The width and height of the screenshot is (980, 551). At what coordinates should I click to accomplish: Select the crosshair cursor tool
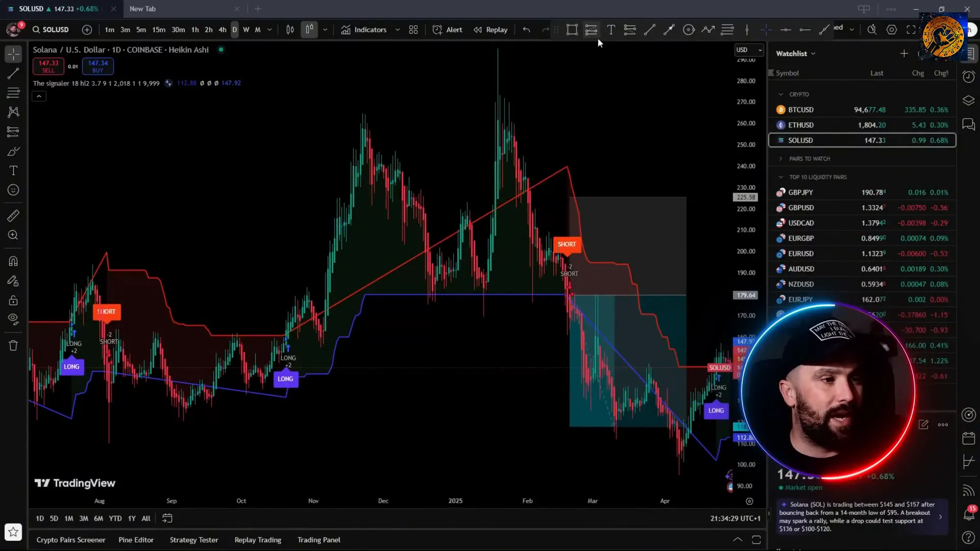[13, 54]
